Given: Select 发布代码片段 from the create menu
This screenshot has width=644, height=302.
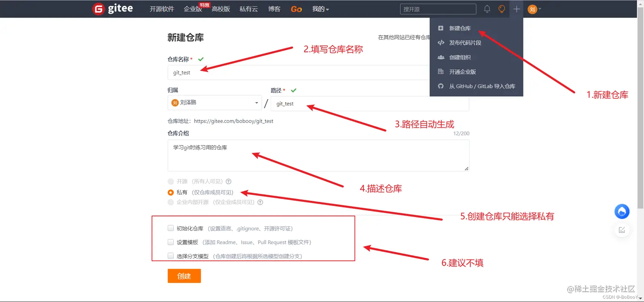Looking at the screenshot, I should [464, 43].
